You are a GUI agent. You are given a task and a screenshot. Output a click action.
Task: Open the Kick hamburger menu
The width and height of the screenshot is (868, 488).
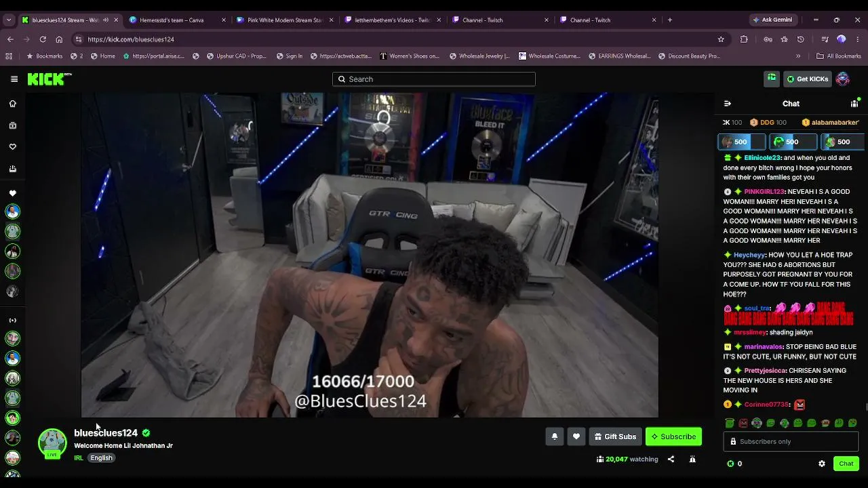pos(14,79)
